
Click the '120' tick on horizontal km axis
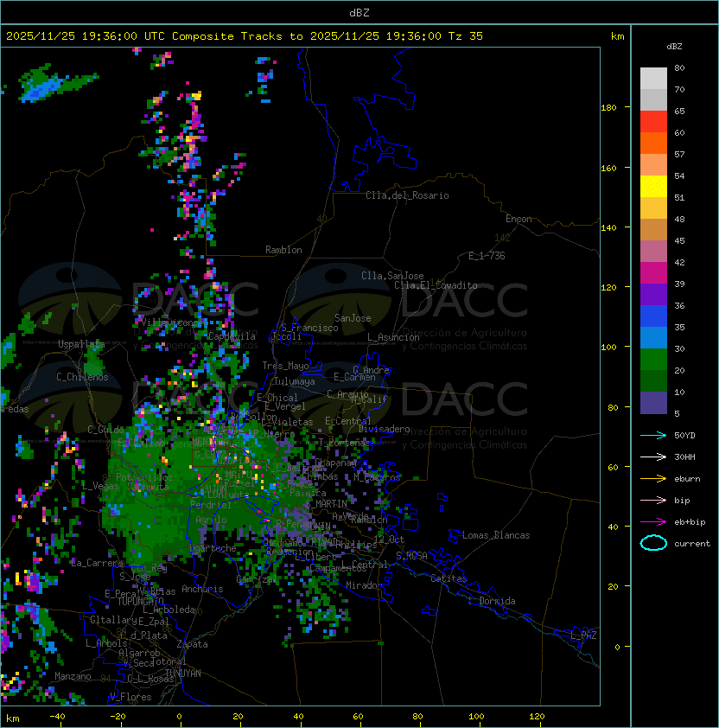pos(537,717)
